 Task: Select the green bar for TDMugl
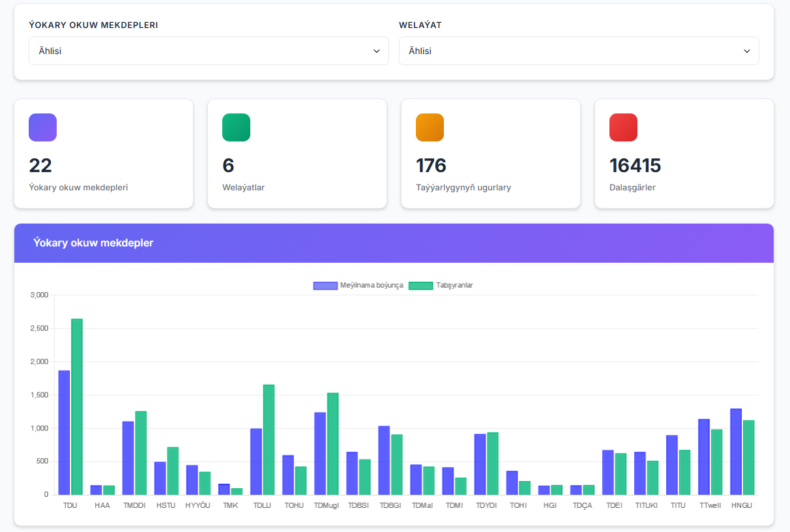[332, 443]
